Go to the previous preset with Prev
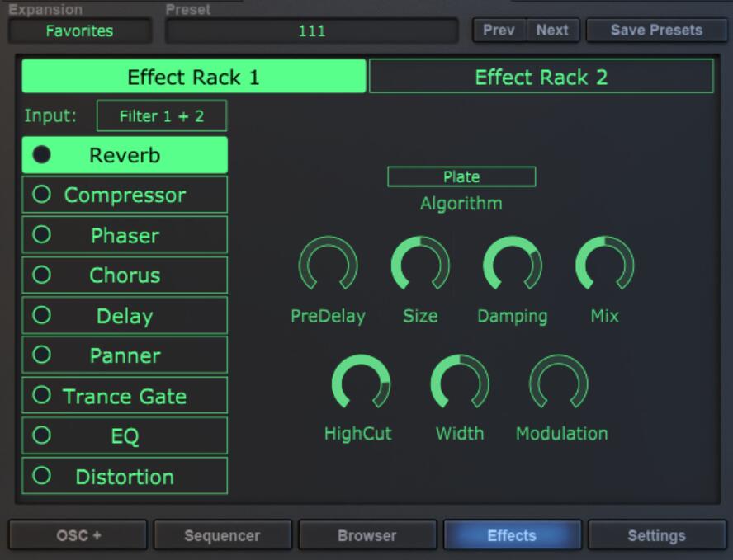 499,31
